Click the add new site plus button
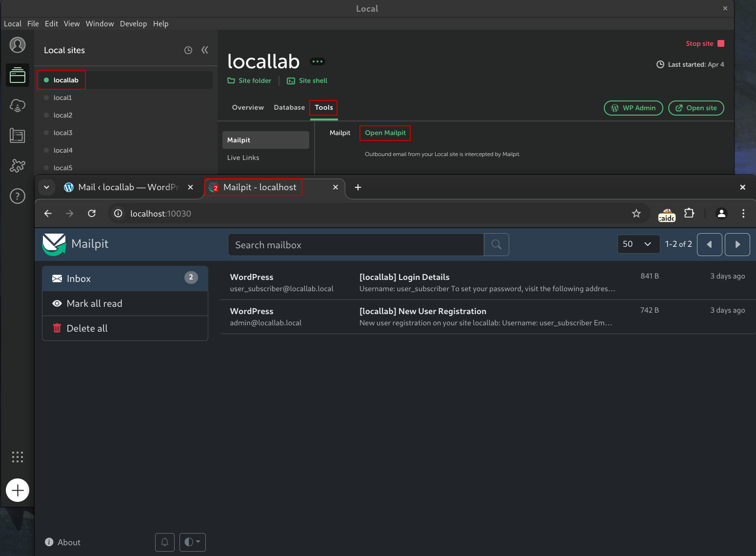The image size is (756, 556). [x=18, y=490]
